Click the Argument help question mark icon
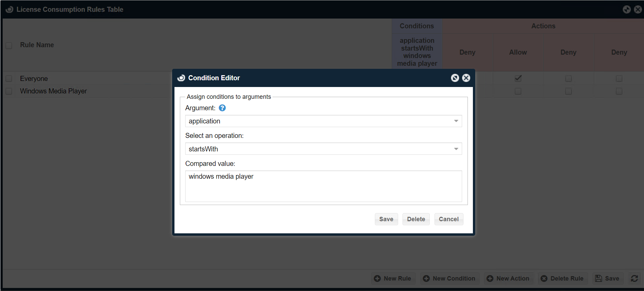Viewport: 644px width, 291px height. 222,108
